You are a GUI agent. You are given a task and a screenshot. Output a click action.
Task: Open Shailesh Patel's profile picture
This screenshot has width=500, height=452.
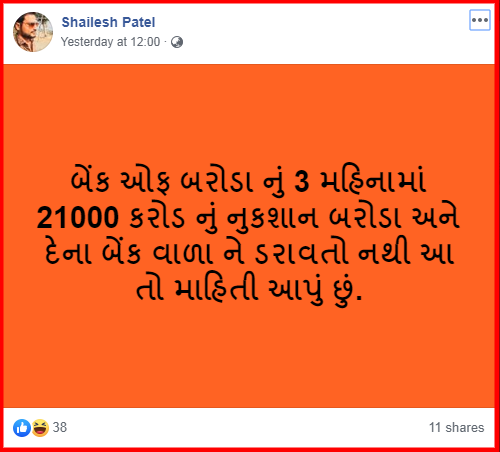click(33, 32)
